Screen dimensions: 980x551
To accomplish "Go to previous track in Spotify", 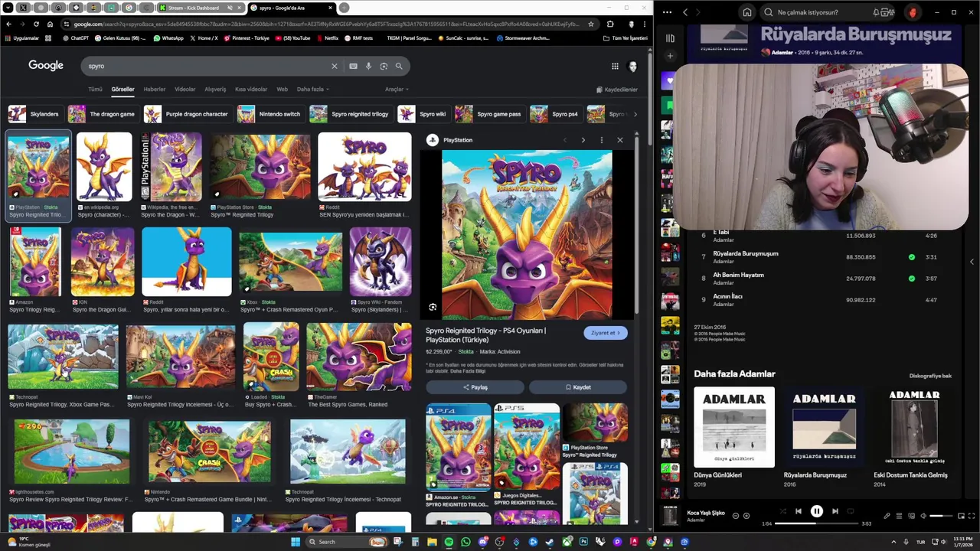I will click(798, 511).
